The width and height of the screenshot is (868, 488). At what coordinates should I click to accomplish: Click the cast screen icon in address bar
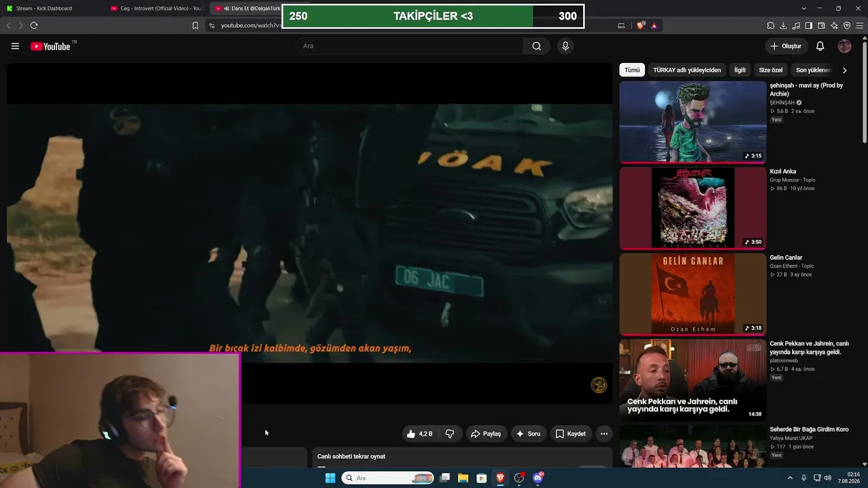click(x=621, y=26)
